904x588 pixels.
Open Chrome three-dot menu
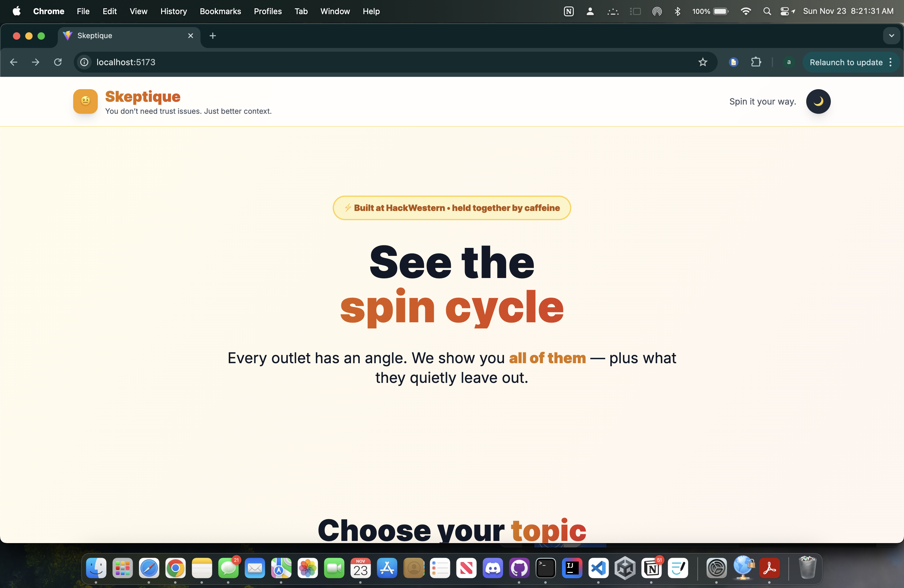coord(891,62)
